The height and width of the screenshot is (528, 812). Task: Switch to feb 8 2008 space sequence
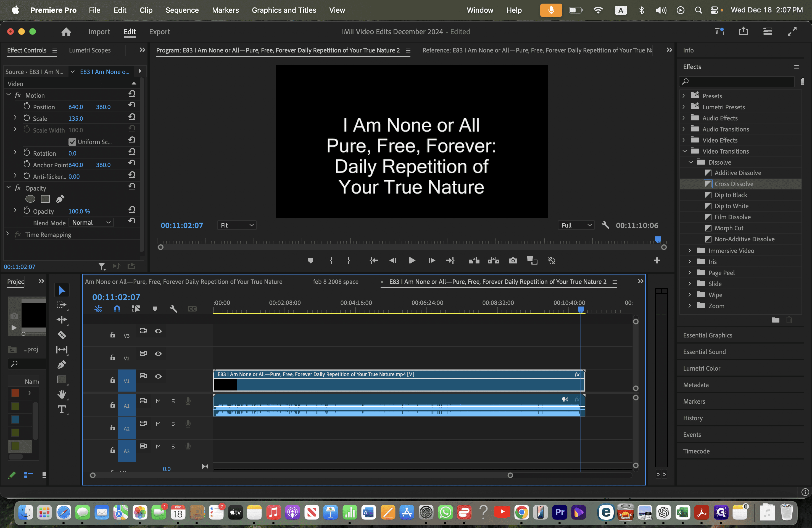click(335, 281)
